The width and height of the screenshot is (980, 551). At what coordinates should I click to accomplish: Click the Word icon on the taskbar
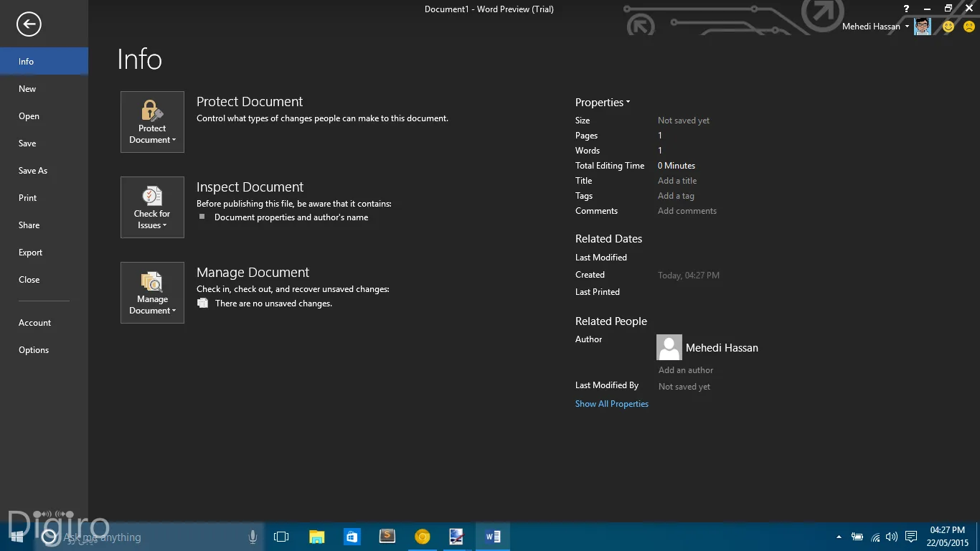click(x=493, y=537)
